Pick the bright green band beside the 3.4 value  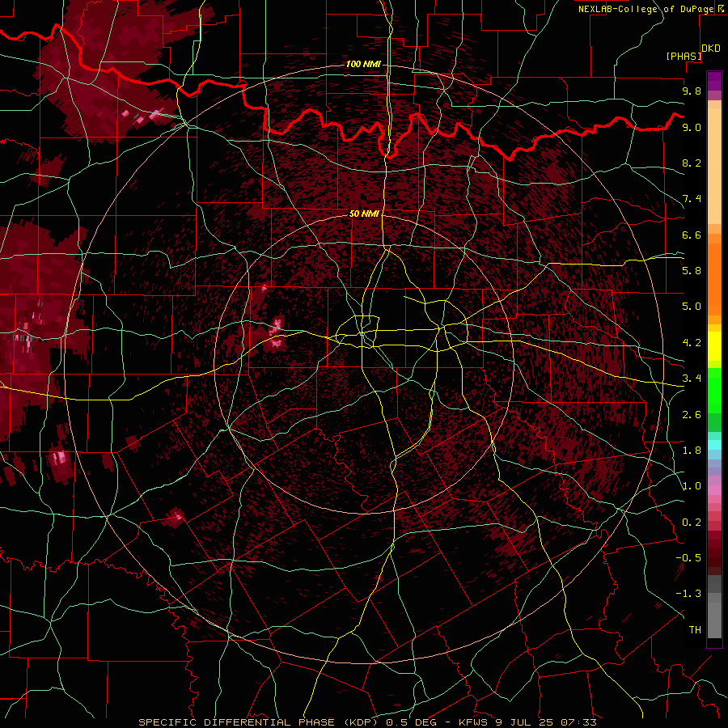coord(714,389)
